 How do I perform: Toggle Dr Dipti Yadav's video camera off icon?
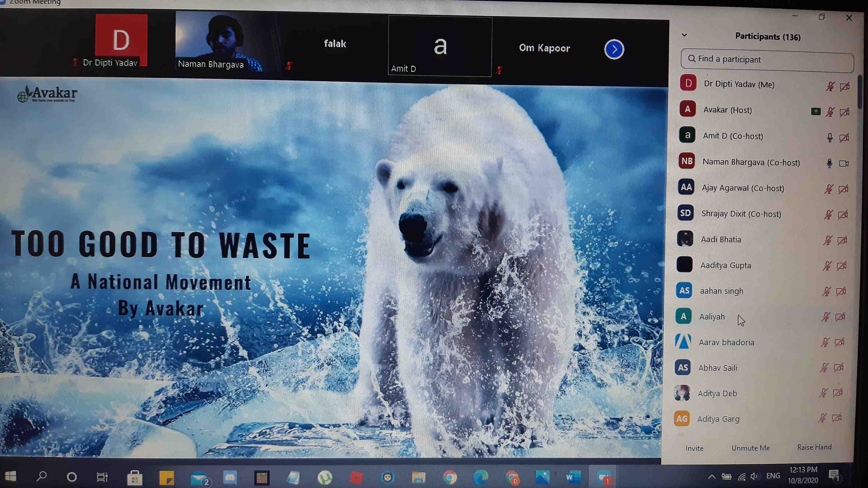(x=844, y=87)
